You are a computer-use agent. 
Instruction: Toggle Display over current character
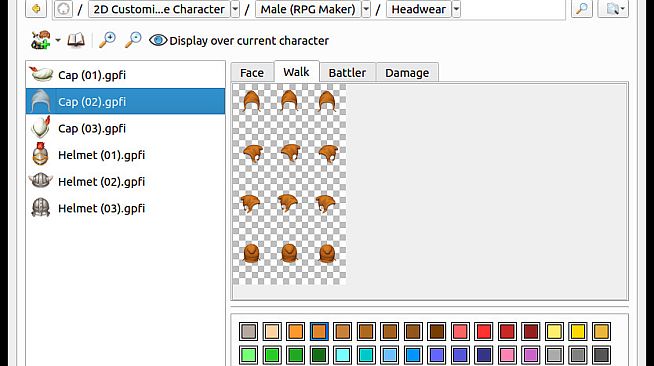pyautogui.click(x=239, y=40)
